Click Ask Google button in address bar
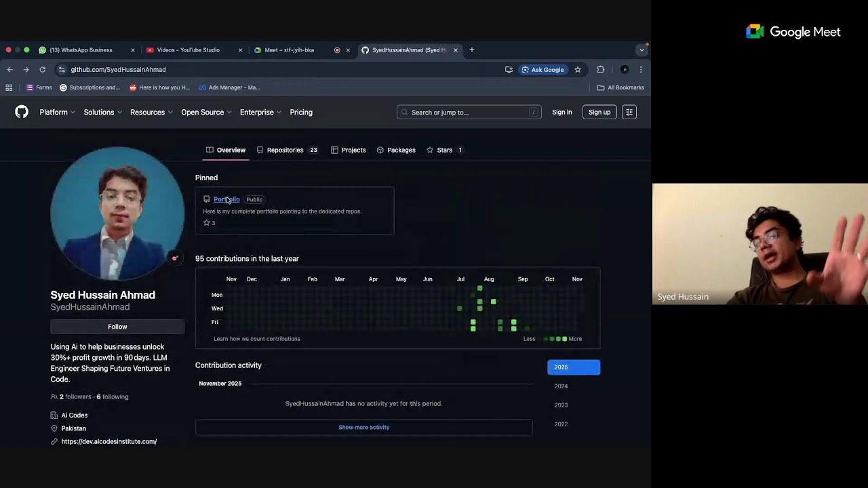Screen dimensions: 868x488 (x=542, y=69)
